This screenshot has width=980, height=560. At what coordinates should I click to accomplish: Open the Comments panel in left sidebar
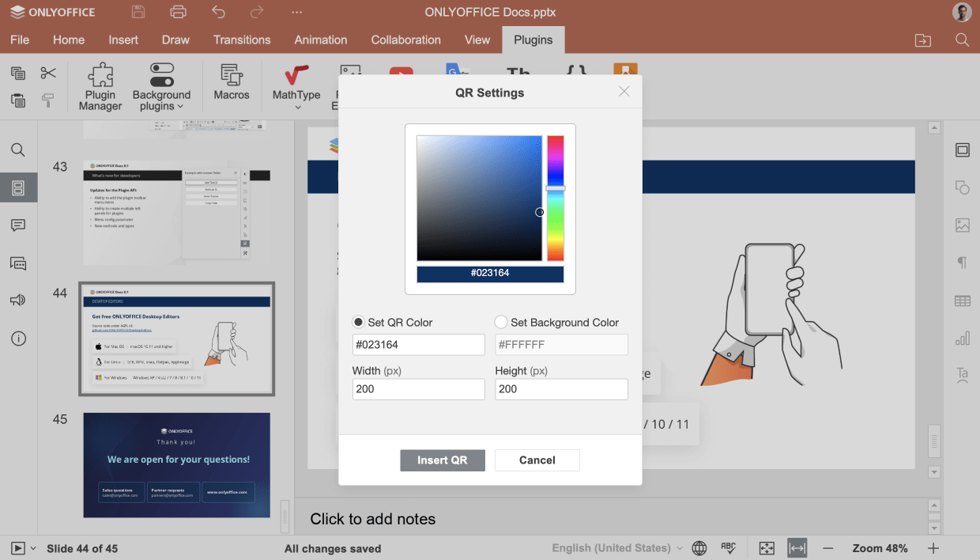18,225
